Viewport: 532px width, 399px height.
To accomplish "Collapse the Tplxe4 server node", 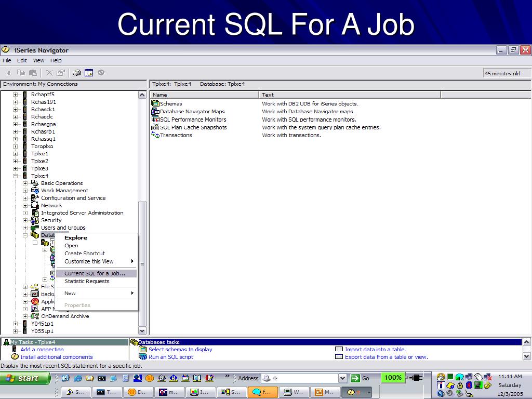I will click(x=15, y=176).
